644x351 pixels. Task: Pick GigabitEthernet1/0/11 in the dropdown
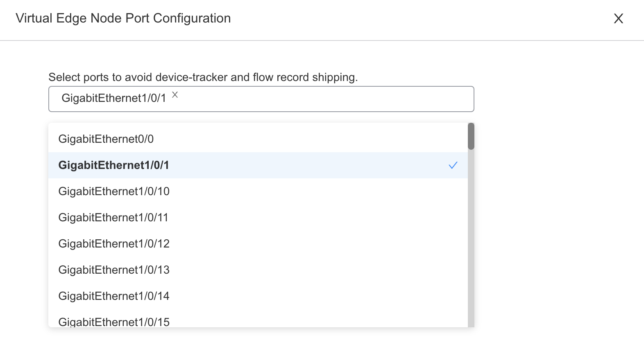[x=258, y=218]
